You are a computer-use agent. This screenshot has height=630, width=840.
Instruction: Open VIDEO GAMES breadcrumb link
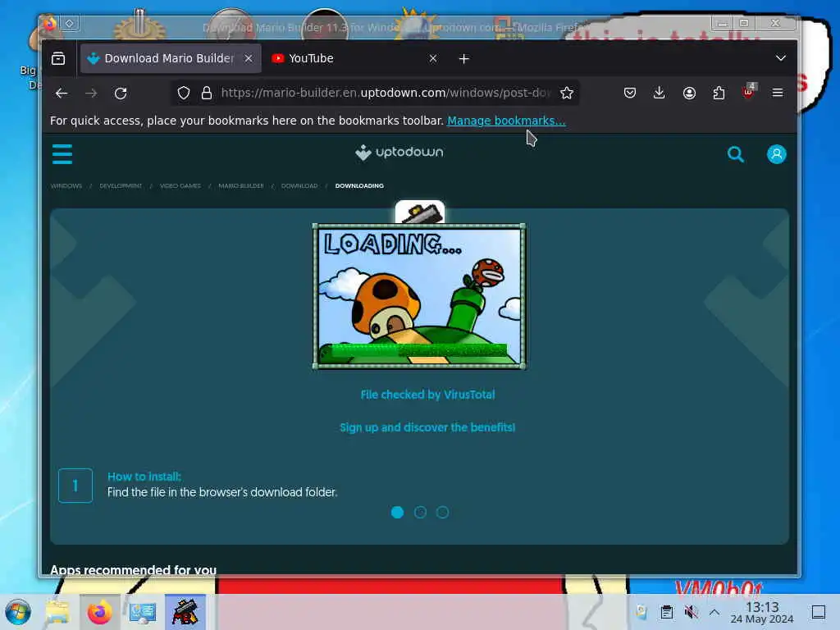coord(180,186)
